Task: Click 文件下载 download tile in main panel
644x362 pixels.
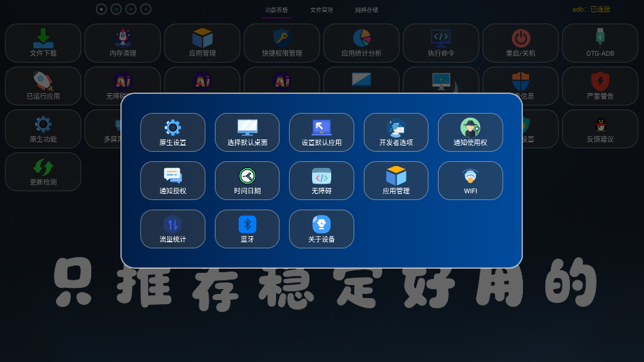Action: point(43,43)
